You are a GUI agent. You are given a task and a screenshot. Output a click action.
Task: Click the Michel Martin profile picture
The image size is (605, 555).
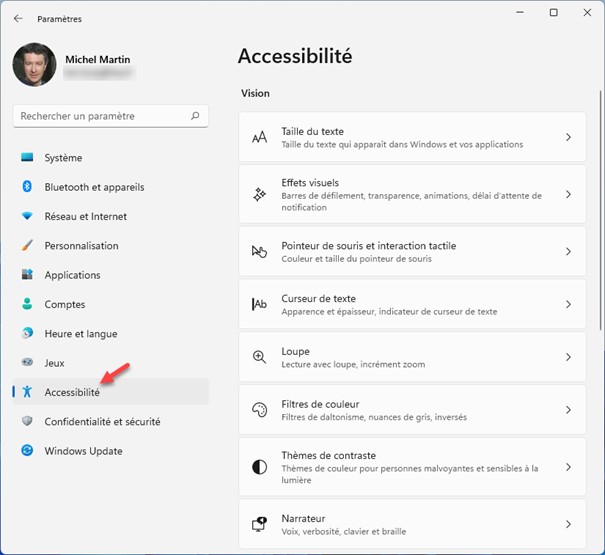pyautogui.click(x=34, y=65)
